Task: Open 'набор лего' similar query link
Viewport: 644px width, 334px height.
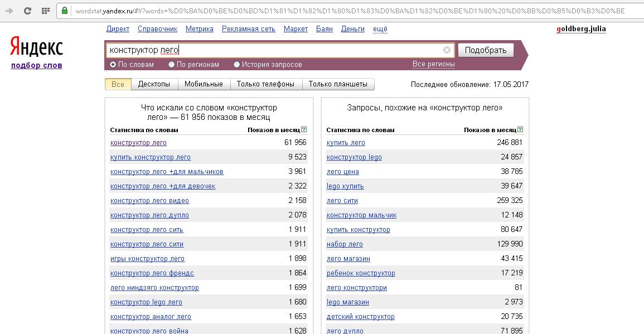Action: (x=345, y=244)
